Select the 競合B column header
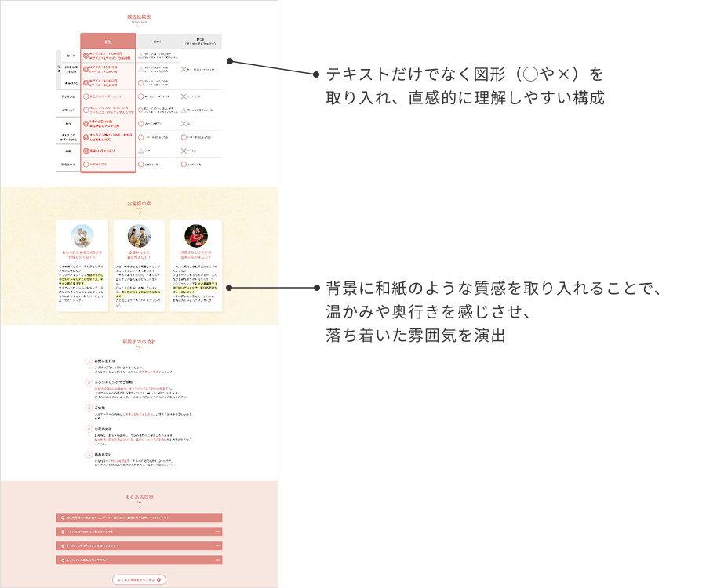 click(x=200, y=42)
